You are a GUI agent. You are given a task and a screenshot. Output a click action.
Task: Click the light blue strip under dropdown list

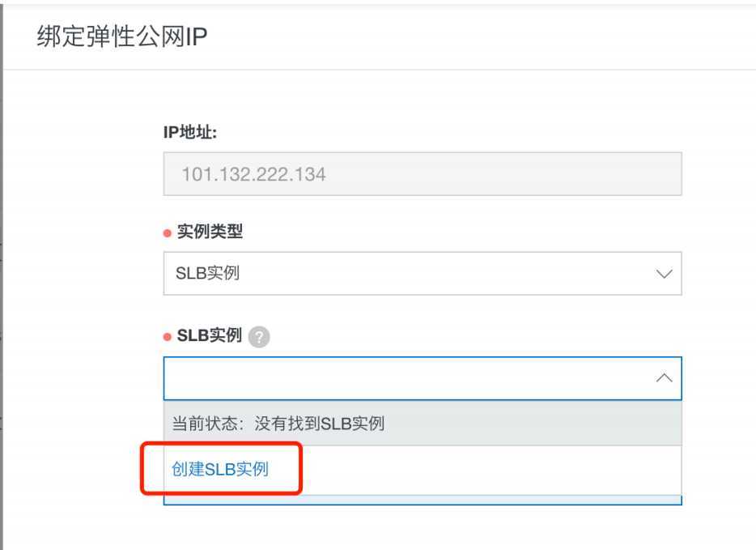pos(423,500)
